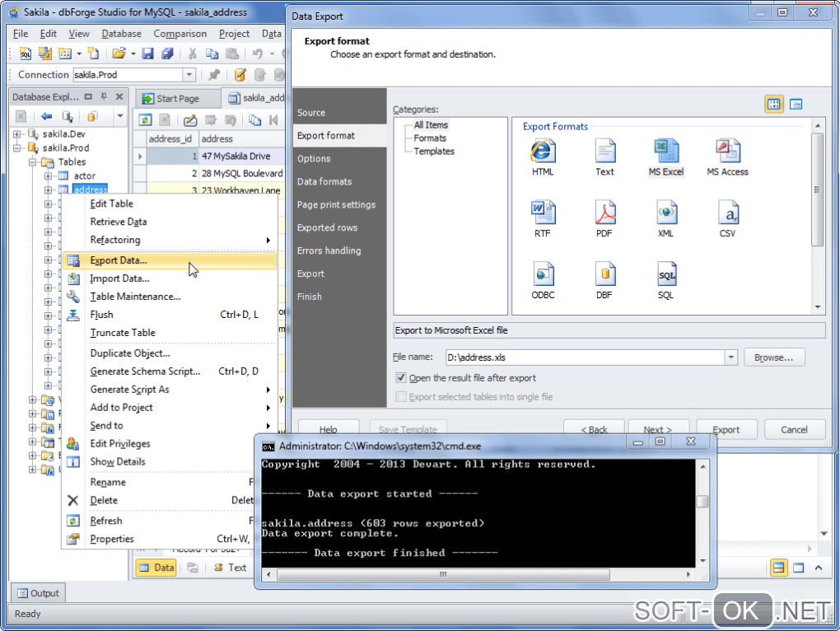Screen dimensions: 840x631
Task: Pick ODBC export format
Action: [543, 281]
